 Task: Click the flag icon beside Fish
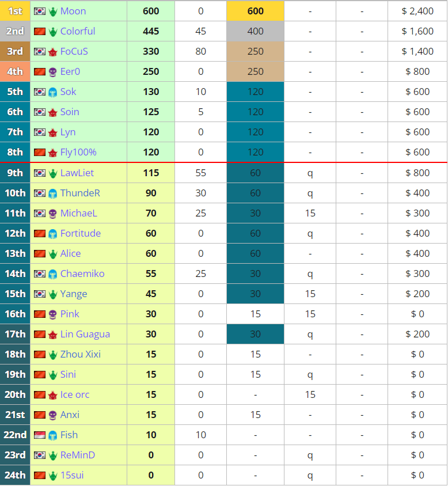pyautogui.click(x=40, y=435)
